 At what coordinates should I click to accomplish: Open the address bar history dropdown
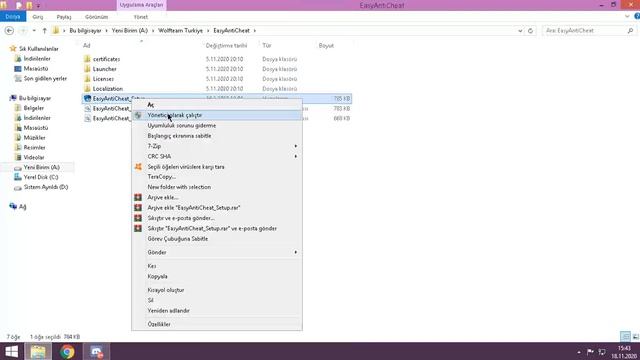tap(520, 31)
